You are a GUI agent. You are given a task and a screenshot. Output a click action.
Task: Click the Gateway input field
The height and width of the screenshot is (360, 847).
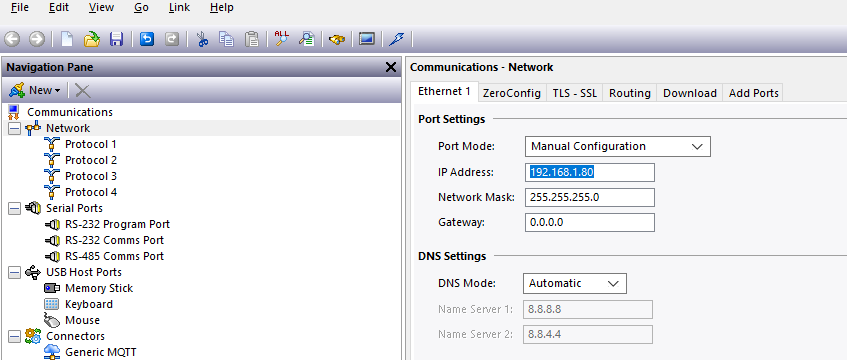pos(590,222)
